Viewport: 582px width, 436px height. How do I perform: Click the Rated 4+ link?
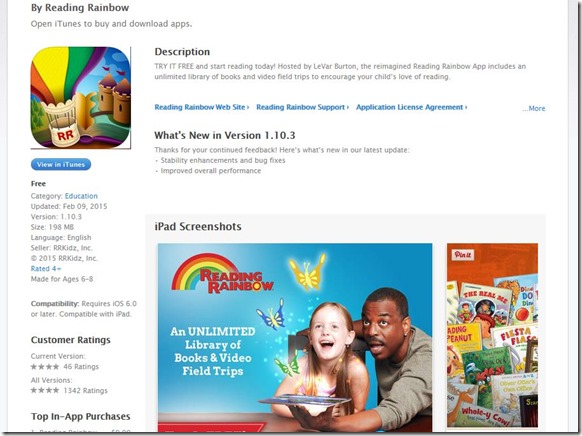pos(46,269)
